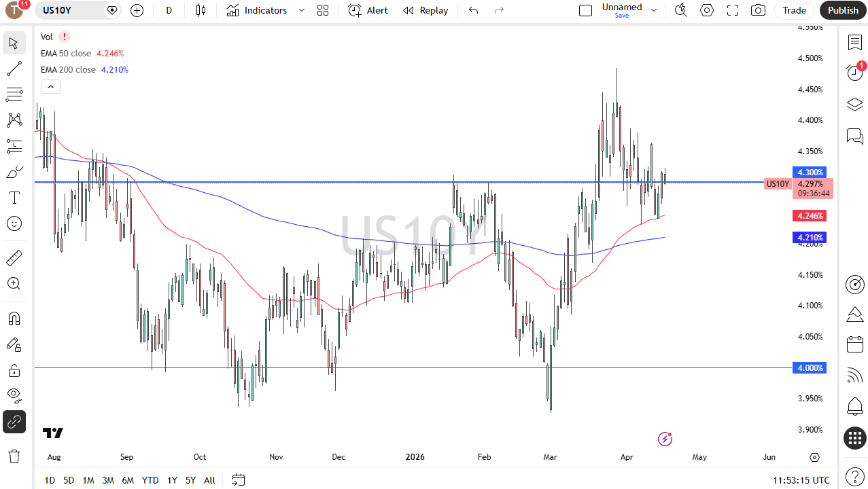Click the purple lightning event marker

coord(665,439)
